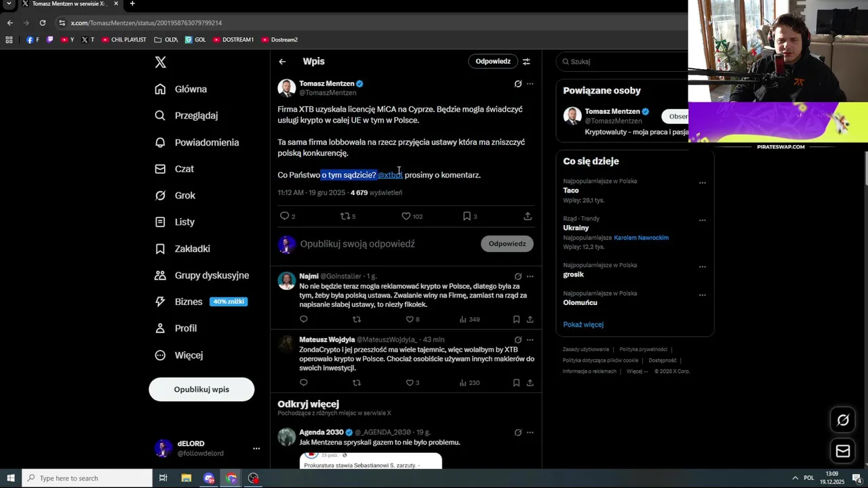Open Grupy dyskusyjne communities
This screenshot has width=868, height=488.
pyautogui.click(x=201, y=275)
